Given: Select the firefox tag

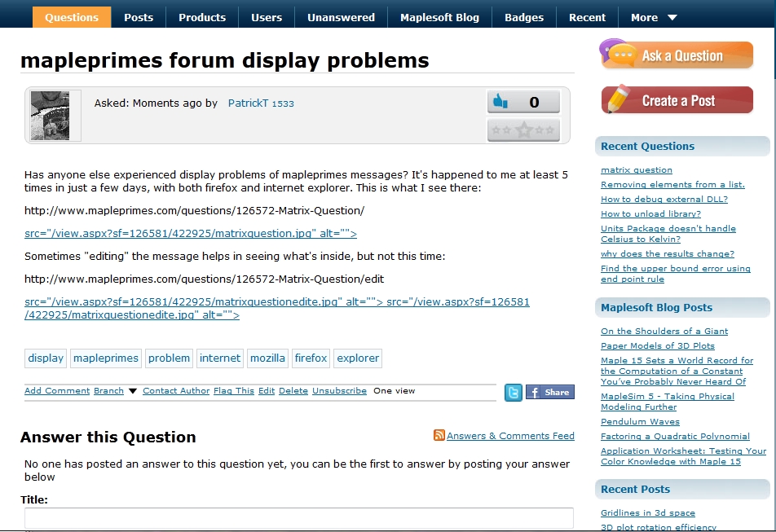Looking at the screenshot, I should click(311, 358).
